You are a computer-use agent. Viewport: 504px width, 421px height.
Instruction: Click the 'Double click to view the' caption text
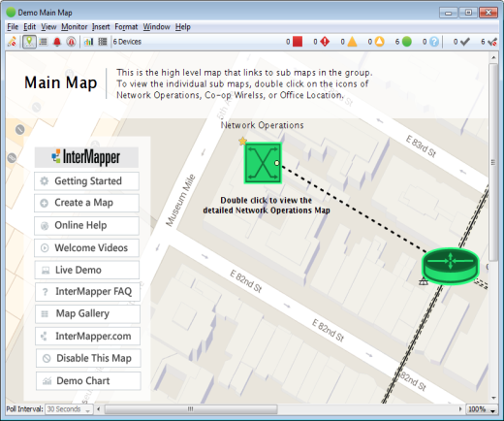point(267,200)
